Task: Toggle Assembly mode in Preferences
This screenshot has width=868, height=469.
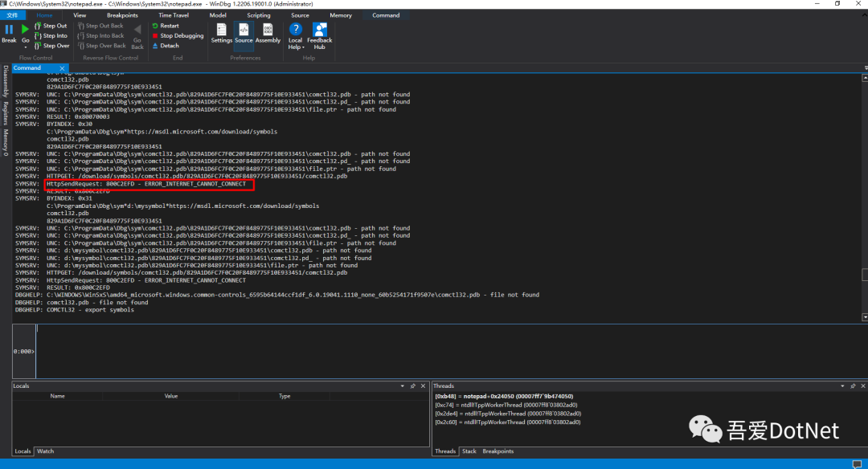Action: (268, 33)
